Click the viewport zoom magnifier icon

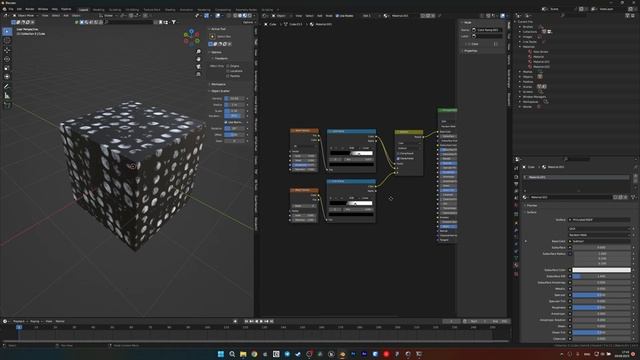tap(198, 52)
